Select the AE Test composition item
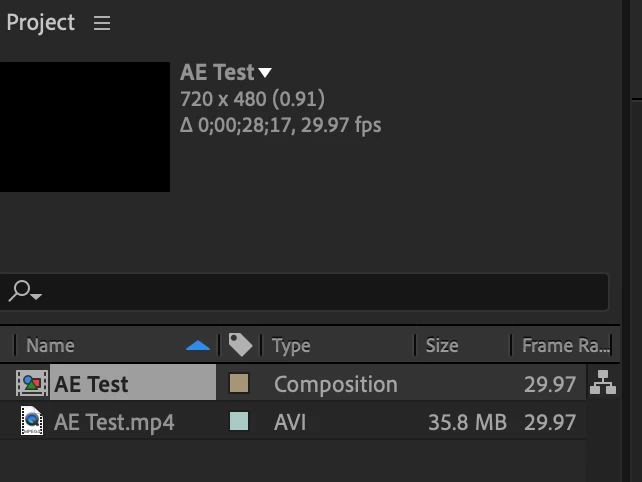 (293, 383)
